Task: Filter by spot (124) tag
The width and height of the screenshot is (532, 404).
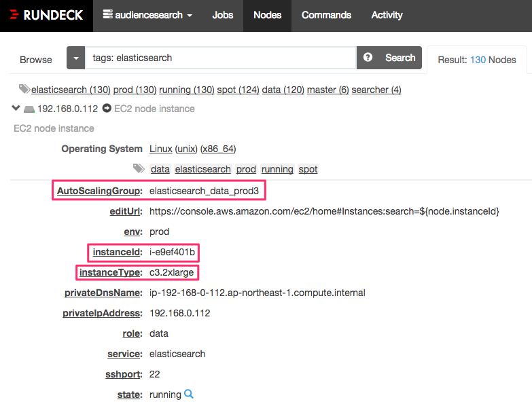Action: pyautogui.click(x=238, y=90)
